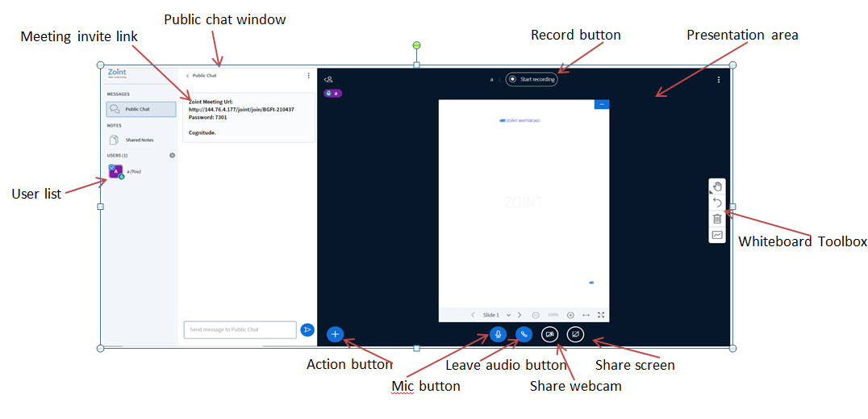Click the Send message to Public Chat field
This screenshot has height=419, width=868.
(x=240, y=329)
